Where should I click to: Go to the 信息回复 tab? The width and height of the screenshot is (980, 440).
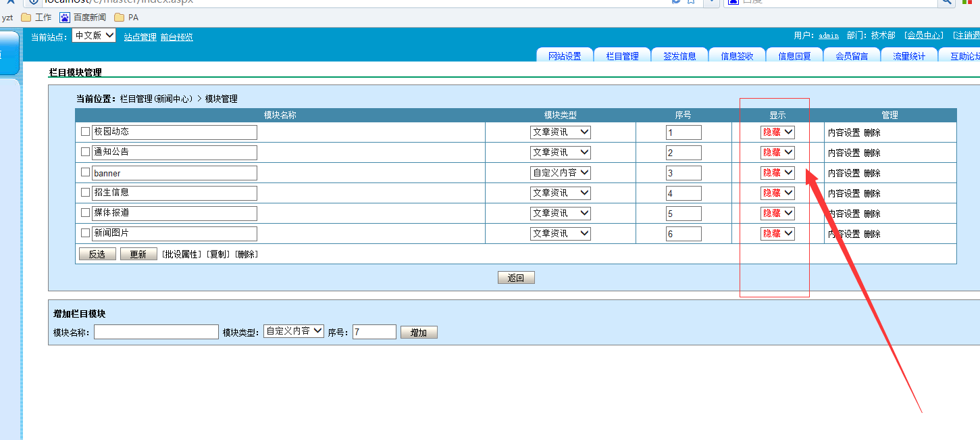pyautogui.click(x=794, y=56)
